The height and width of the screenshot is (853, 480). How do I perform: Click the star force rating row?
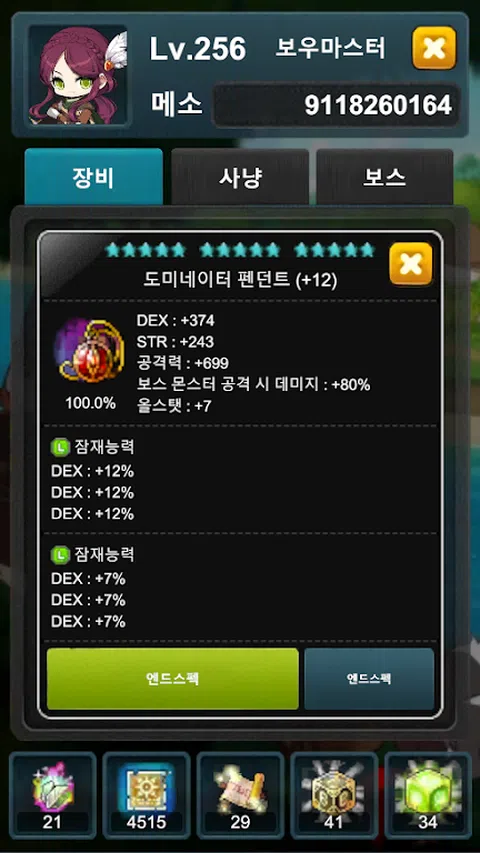[240, 250]
